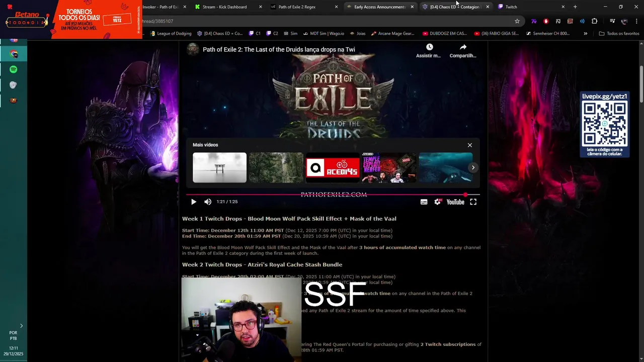This screenshot has height=362, width=644.
Task: Show next suggested videos with arrow
Action: pos(473,167)
